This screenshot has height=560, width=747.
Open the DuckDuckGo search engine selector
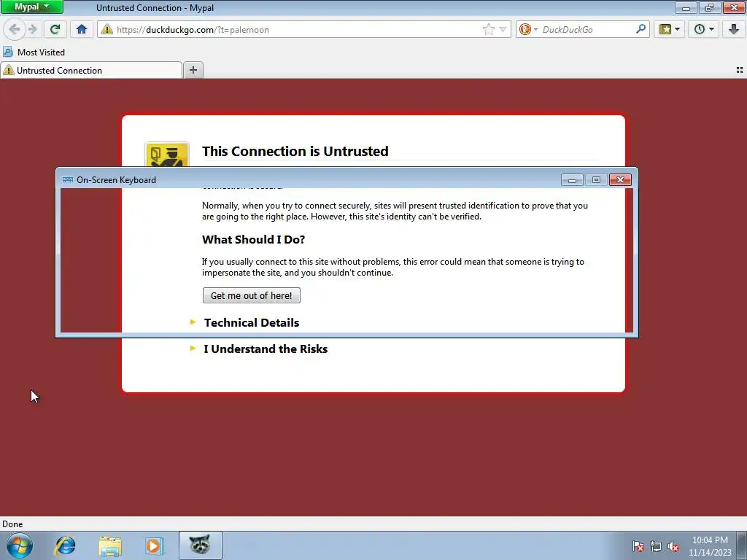(528, 29)
